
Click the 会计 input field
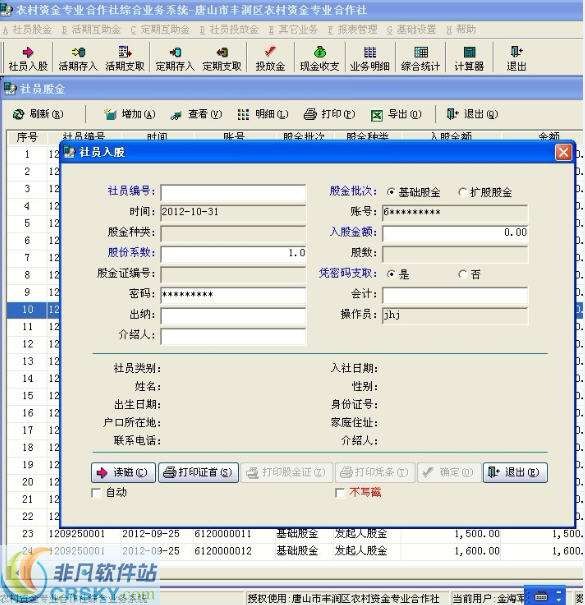click(455, 295)
